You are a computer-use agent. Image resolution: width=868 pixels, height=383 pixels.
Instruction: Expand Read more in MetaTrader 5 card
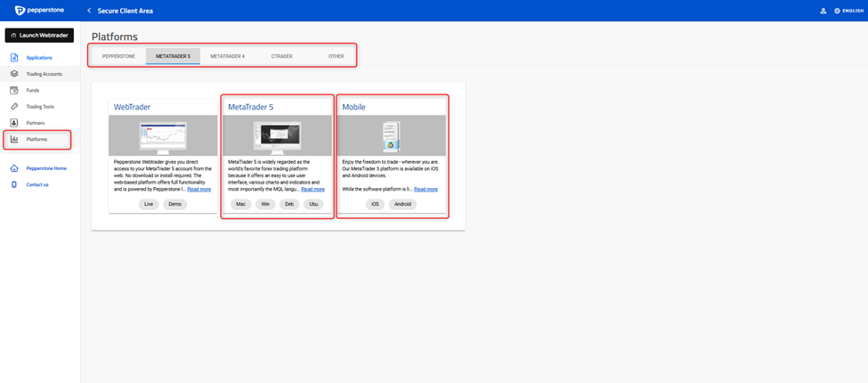point(312,189)
